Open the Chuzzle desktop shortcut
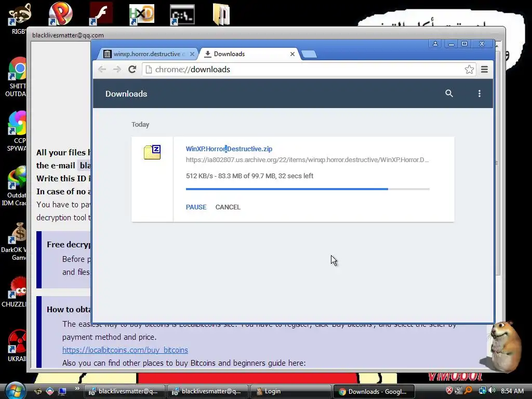 click(x=18, y=287)
